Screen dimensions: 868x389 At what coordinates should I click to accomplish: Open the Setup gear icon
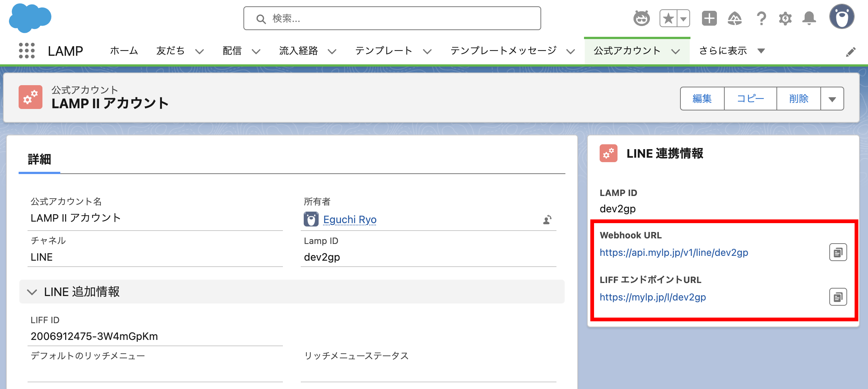click(x=785, y=18)
